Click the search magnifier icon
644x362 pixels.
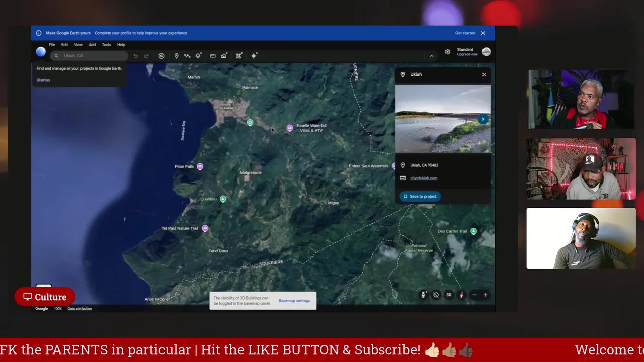56,56
